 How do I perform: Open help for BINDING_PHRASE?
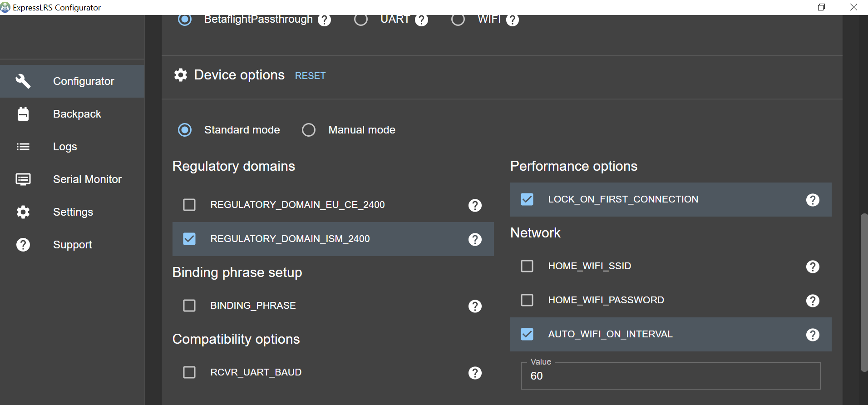(x=475, y=306)
